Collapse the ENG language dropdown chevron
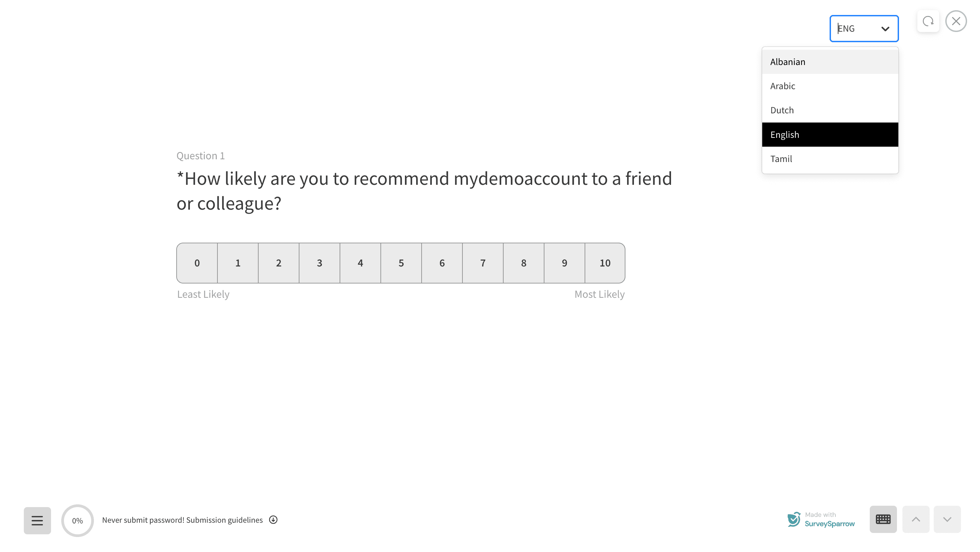 885,29
